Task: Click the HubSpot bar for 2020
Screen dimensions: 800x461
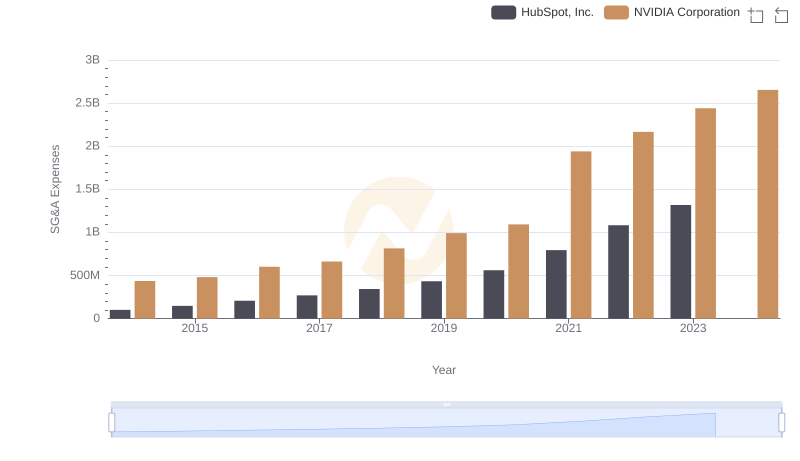Action: pyautogui.click(x=494, y=294)
